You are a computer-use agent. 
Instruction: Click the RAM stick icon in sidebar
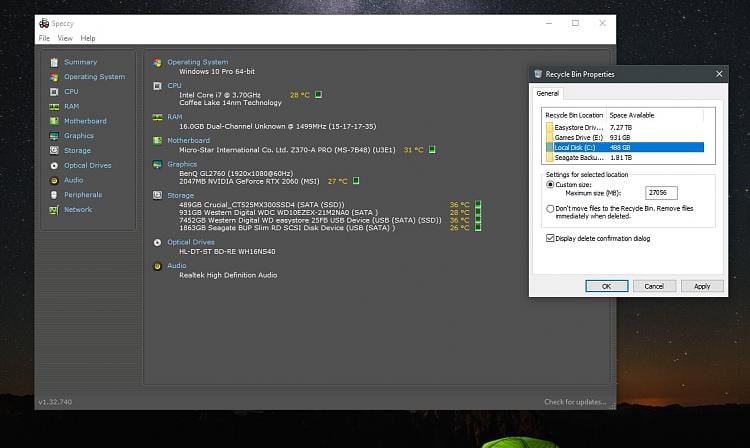(x=54, y=107)
